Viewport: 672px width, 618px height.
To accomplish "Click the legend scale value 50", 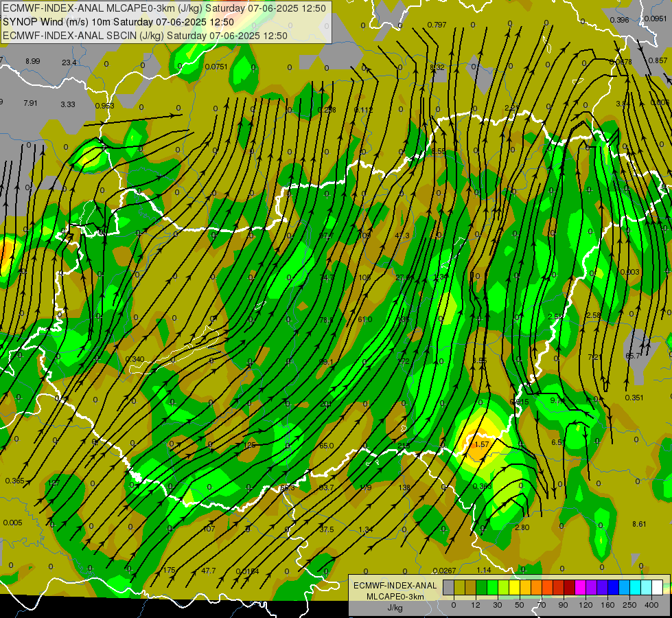I will pos(520,605).
